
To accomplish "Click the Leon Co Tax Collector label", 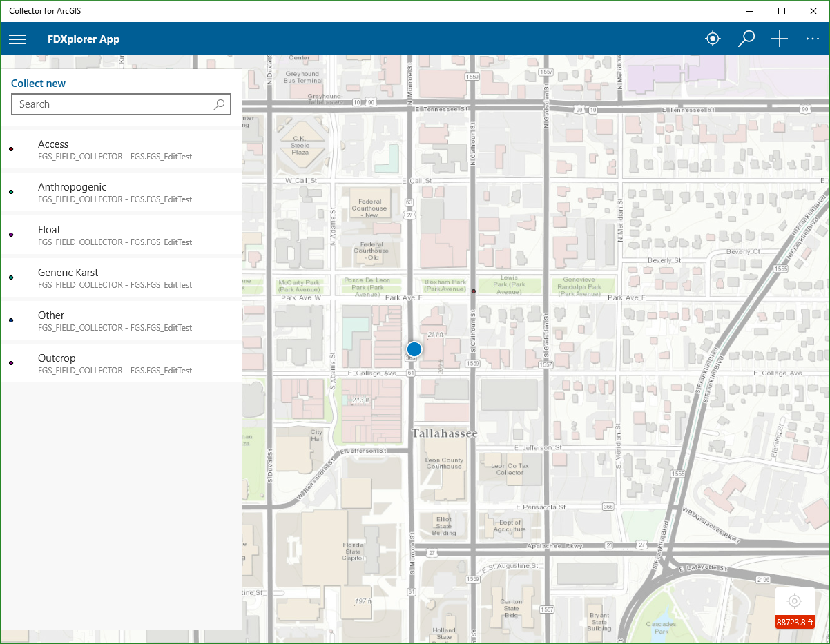I will pyautogui.click(x=510, y=469).
